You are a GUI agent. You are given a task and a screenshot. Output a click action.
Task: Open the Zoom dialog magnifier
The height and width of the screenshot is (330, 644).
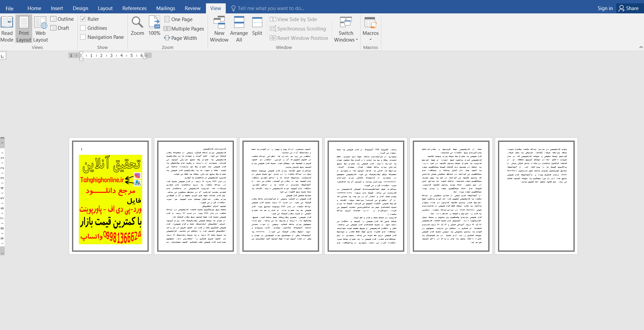tap(138, 26)
